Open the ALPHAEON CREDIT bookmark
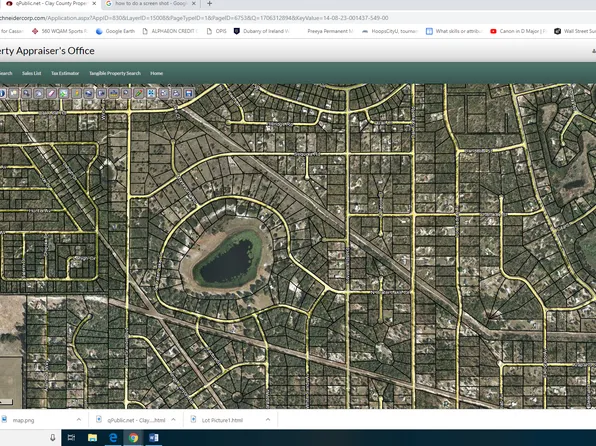 click(x=170, y=31)
